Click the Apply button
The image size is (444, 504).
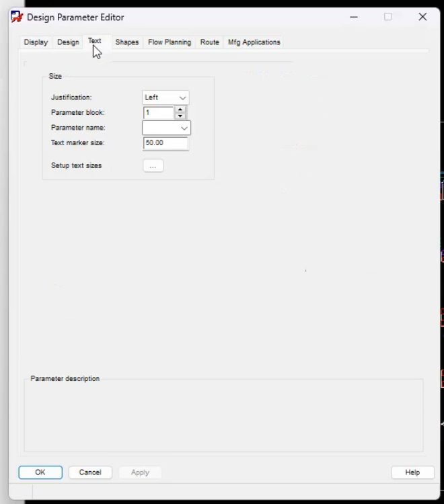(141, 472)
